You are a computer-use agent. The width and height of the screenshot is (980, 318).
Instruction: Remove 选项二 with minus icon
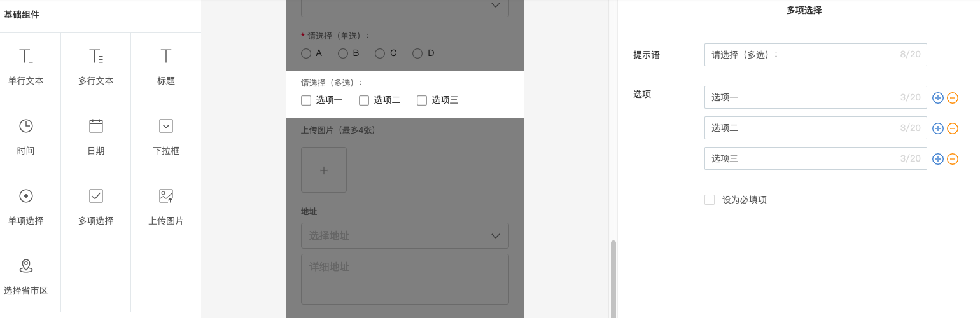(953, 128)
